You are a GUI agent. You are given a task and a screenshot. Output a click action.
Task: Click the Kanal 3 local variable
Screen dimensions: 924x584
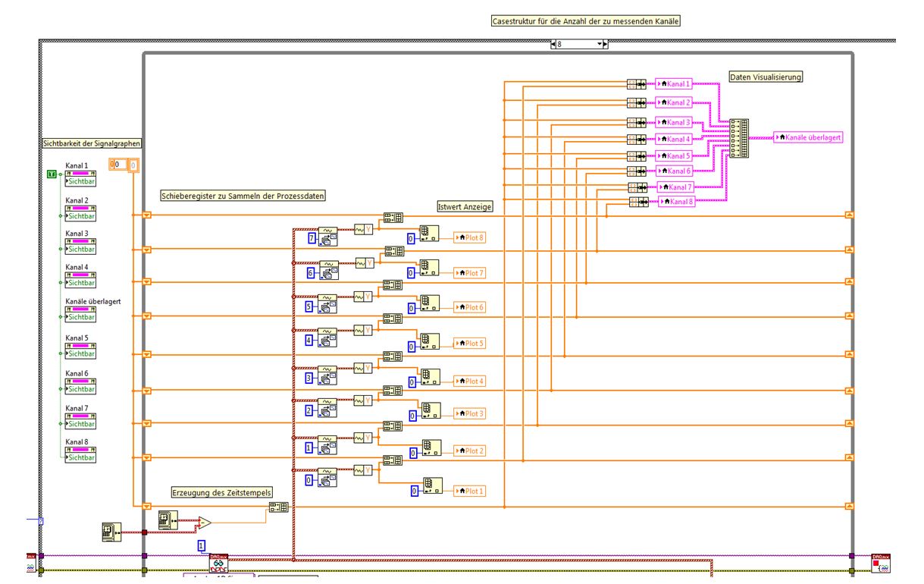tap(674, 122)
